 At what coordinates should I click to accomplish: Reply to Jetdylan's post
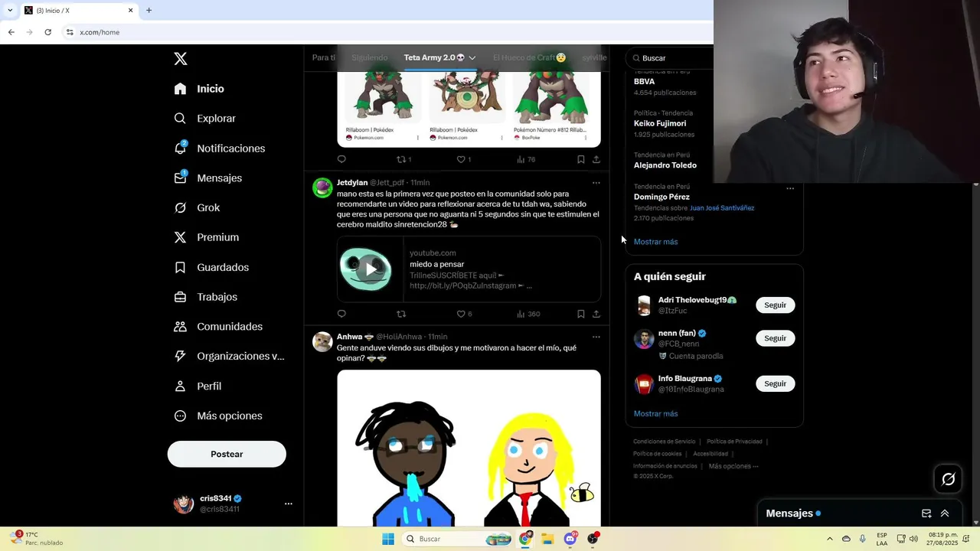pyautogui.click(x=341, y=314)
